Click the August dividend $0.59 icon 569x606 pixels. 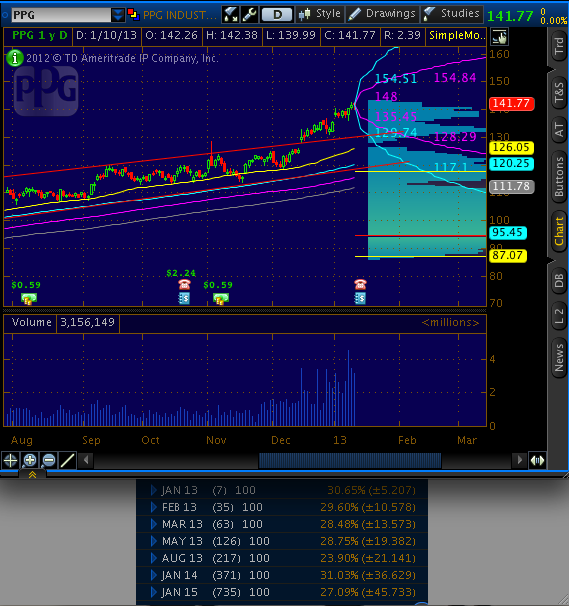[29, 299]
